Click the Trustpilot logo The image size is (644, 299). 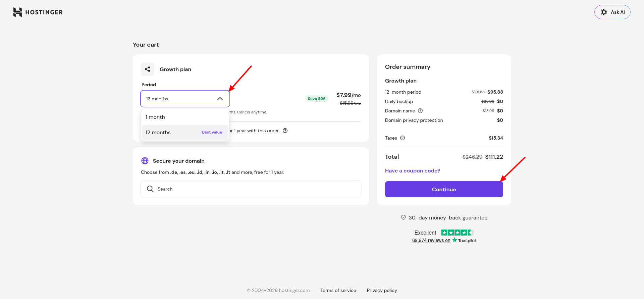[464, 240]
